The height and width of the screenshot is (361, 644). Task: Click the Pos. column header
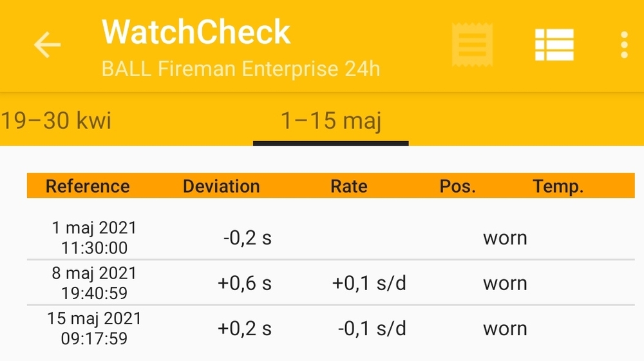tap(457, 186)
